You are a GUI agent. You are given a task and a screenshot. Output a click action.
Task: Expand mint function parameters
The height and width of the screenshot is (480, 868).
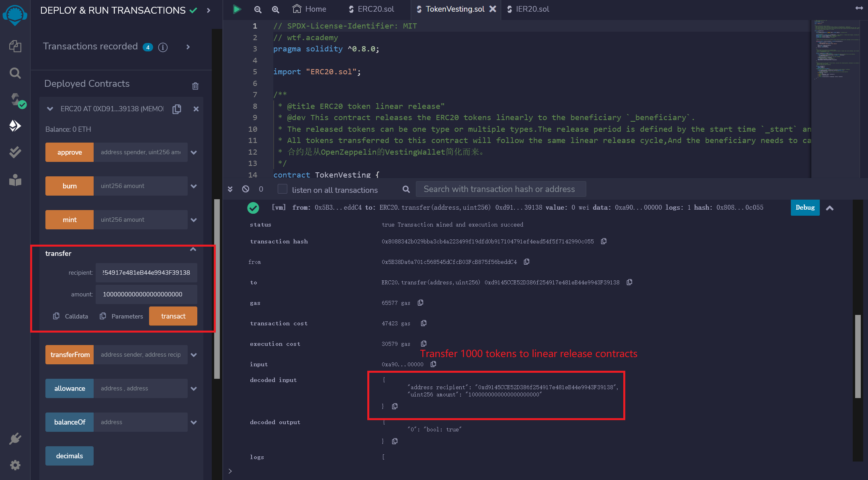click(x=194, y=220)
